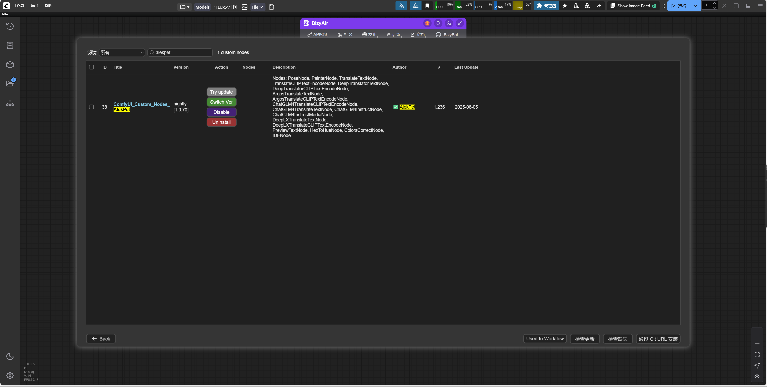Click the clipboard icon in top center toolbar

(x=272, y=7)
